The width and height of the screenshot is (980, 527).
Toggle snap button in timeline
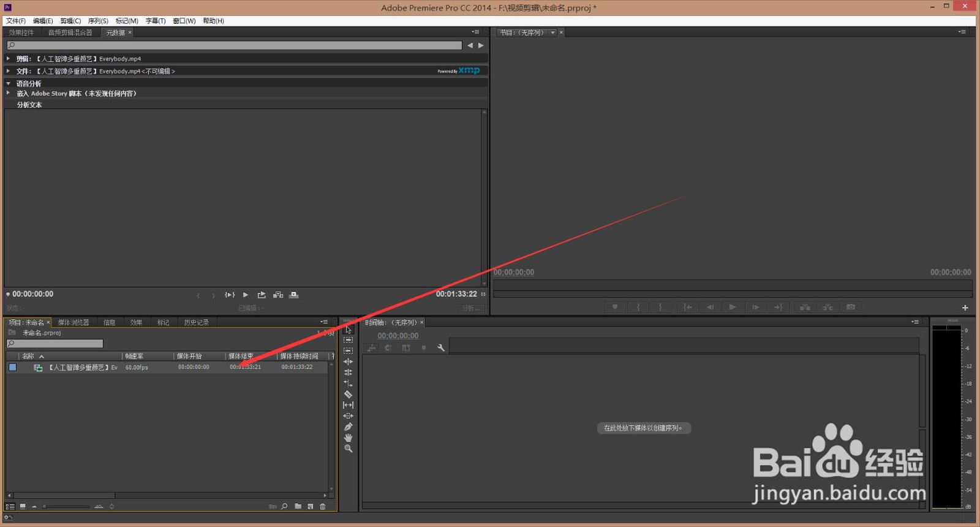pos(388,348)
